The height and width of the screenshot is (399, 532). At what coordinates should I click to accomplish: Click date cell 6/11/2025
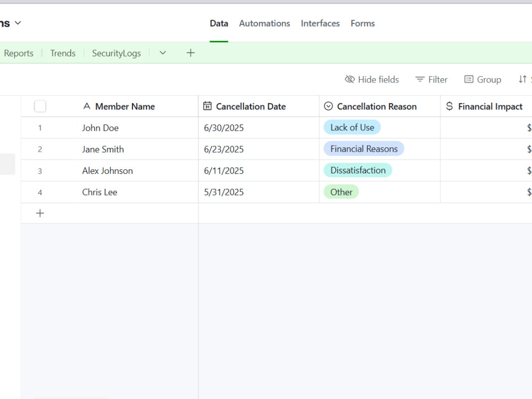point(259,171)
